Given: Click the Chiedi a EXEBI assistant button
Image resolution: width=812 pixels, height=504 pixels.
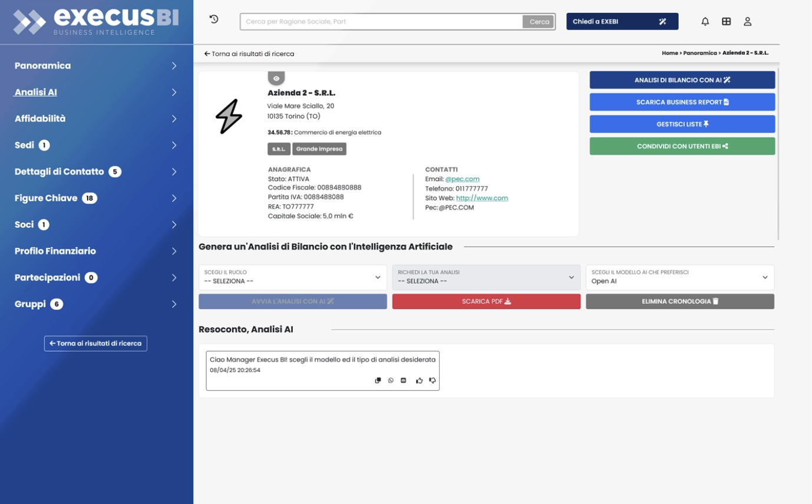Looking at the screenshot, I should click(622, 21).
